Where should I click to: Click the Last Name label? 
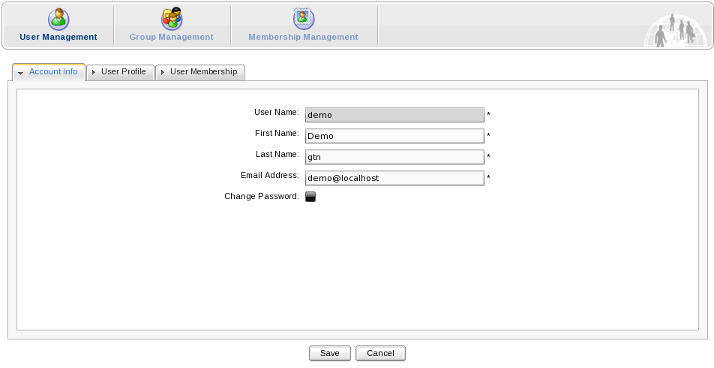[x=277, y=154]
